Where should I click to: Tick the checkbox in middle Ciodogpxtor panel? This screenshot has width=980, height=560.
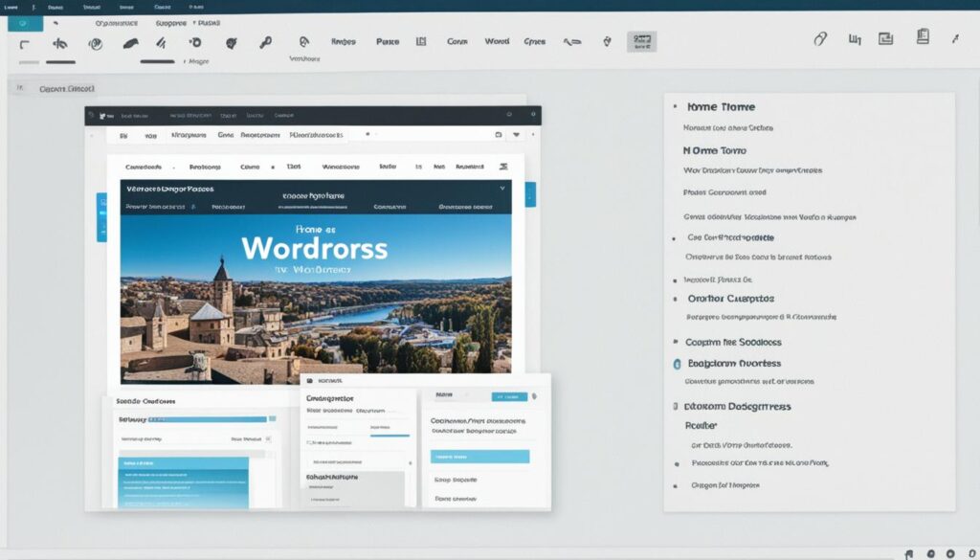tap(309, 442)
